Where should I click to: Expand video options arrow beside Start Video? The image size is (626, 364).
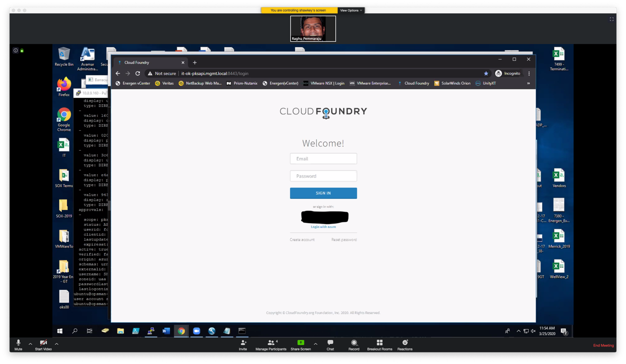[x=57, y=344]
